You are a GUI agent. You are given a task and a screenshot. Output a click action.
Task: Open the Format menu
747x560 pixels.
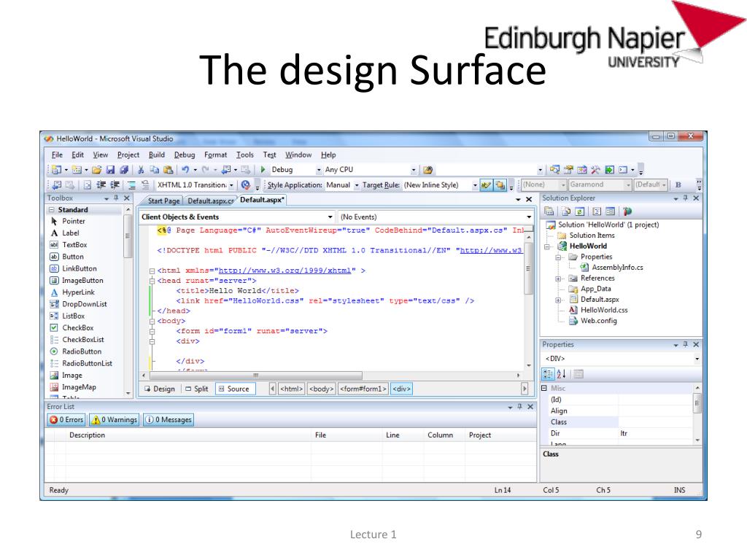tap(216, 155)
